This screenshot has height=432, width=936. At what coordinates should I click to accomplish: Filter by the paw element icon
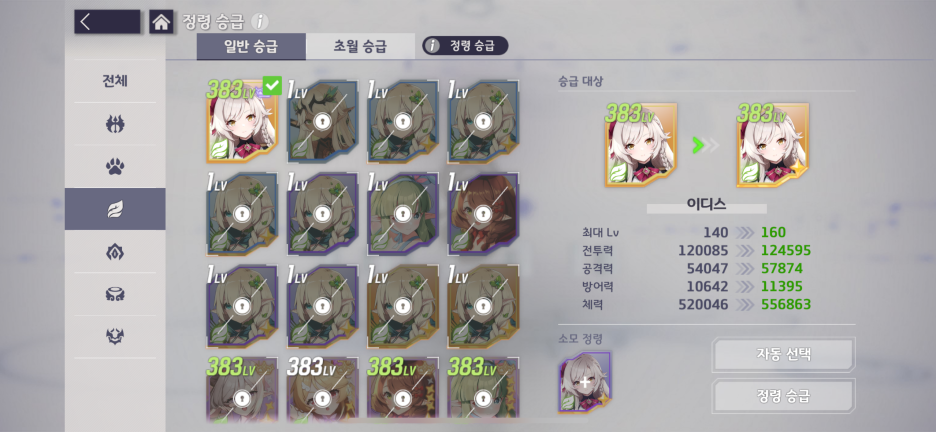pyautogui.click(x=115, y=167)
